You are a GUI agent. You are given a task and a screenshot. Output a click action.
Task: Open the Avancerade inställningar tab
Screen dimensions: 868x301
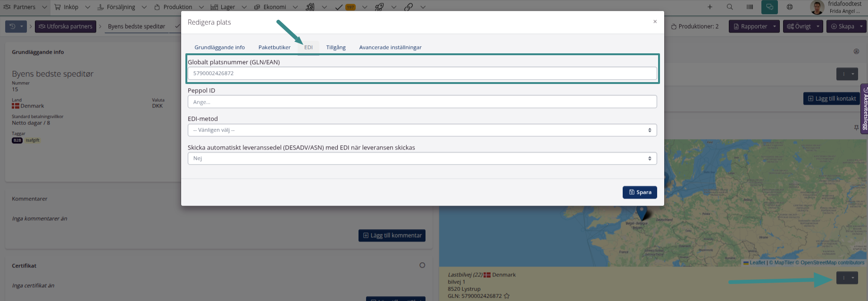(391, 47)
